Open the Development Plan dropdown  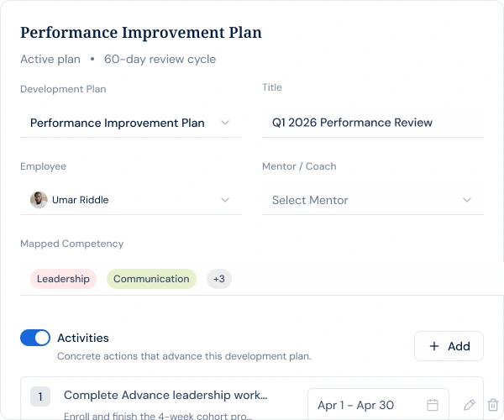tap(131, 123)
